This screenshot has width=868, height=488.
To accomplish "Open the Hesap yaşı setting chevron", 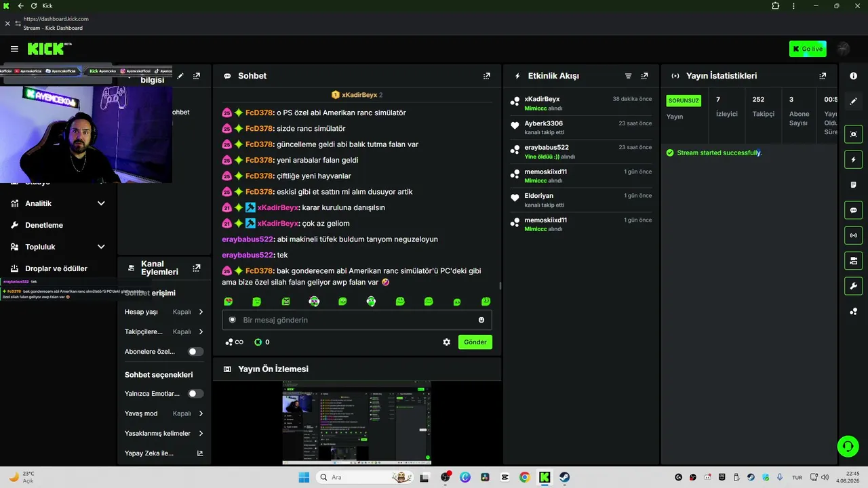I will click(x=201, y=312).
